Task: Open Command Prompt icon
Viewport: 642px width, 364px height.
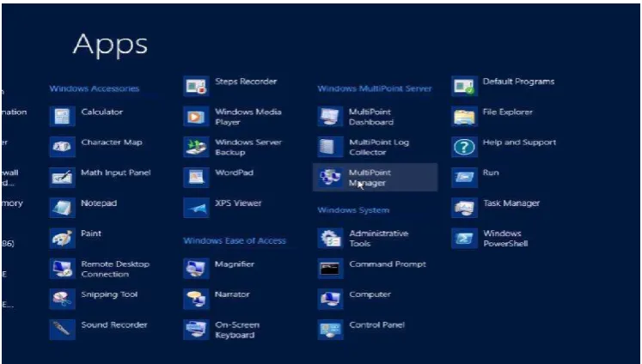Action: [x=330, y=269]
